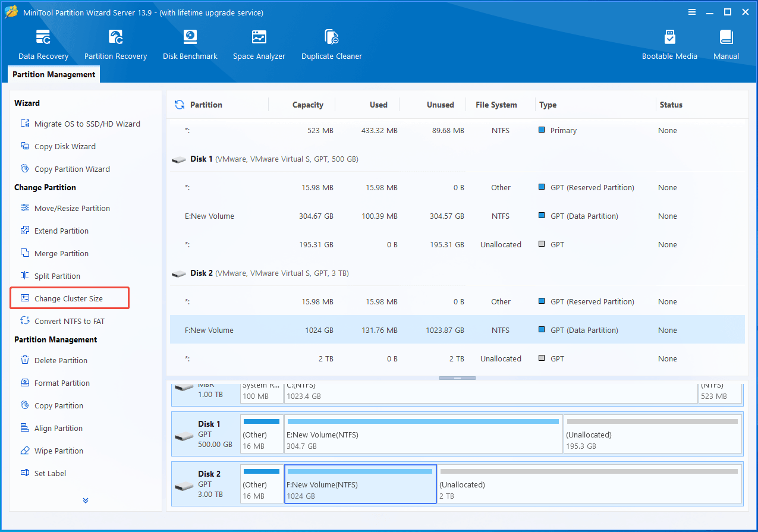Image resolution: width=758 pixels, height=532 pixels.
Task: Select Disk 1 GPT 500.00 GB label in map
Action: [x=206, y=434]
